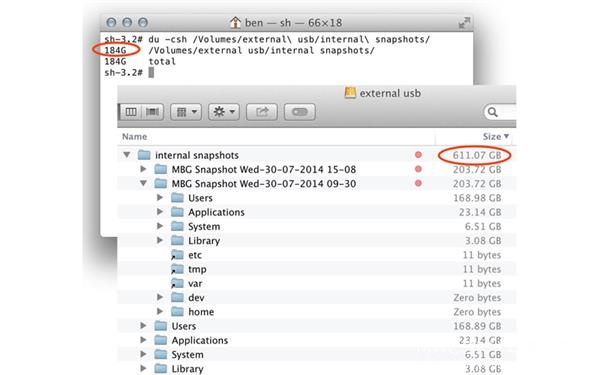
Task: Expand the bottom System folder row
Action: pos(143,354)
